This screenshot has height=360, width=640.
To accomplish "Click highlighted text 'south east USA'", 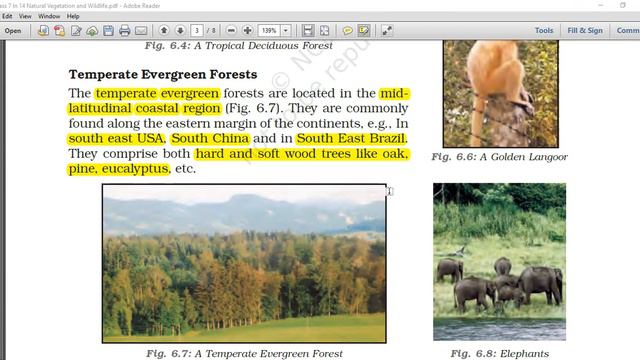I will 116,138.
